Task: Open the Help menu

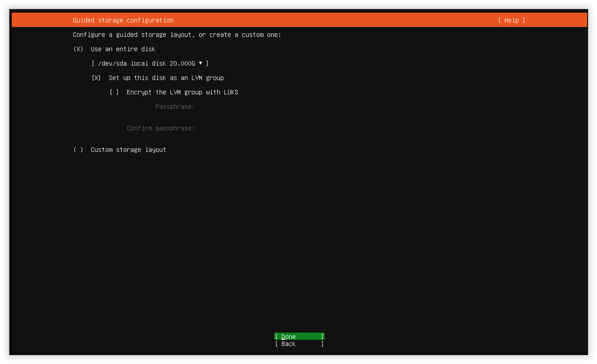Action: click(512, 20)
